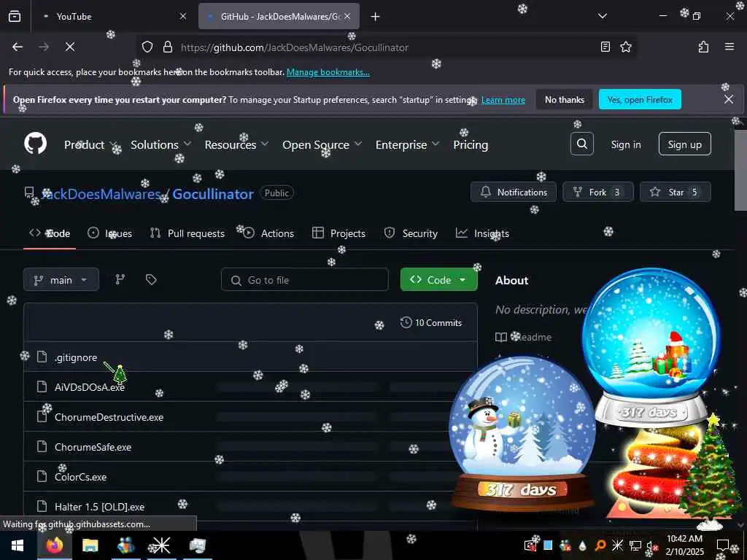
Task: Open the Security tab
Action: [x=411, y=233]
